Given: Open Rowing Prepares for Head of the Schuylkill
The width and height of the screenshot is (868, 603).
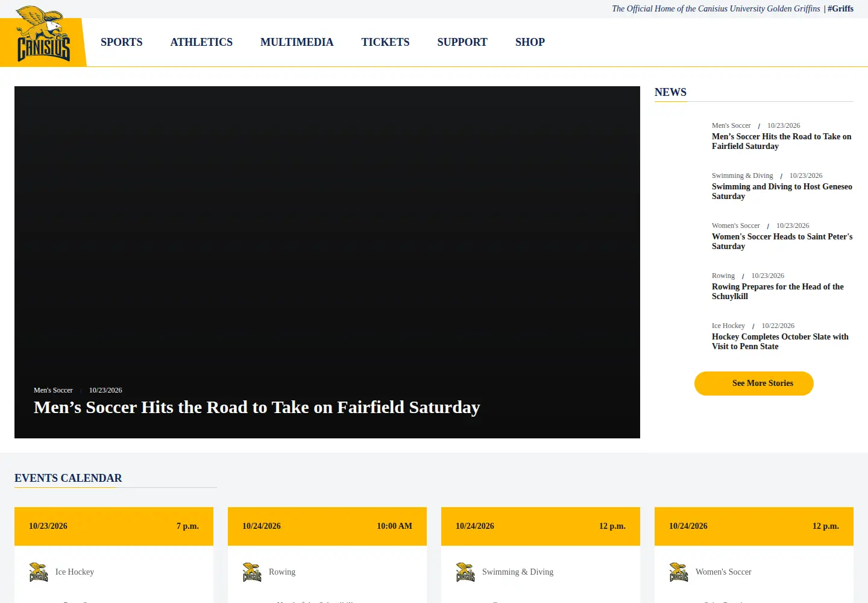Looking at the screenshot, I should tap(778, 291).
